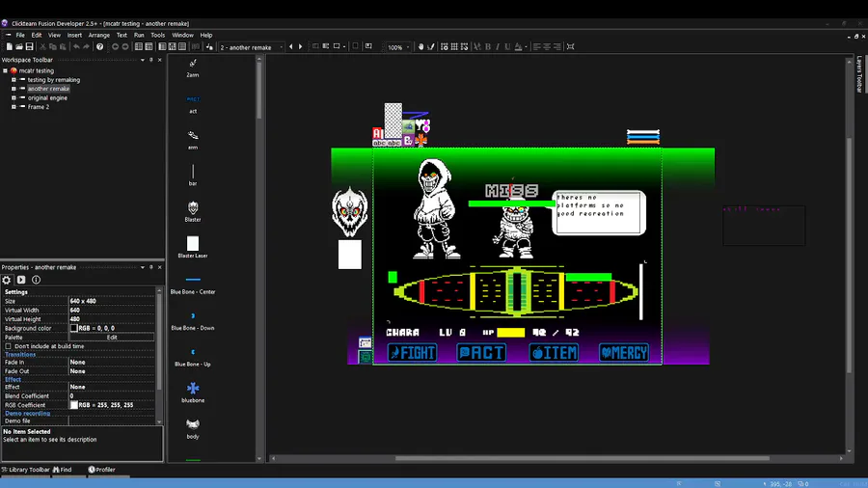
Task: Select the Blue Bone - Down object
Action: click(x=193, y=320)
